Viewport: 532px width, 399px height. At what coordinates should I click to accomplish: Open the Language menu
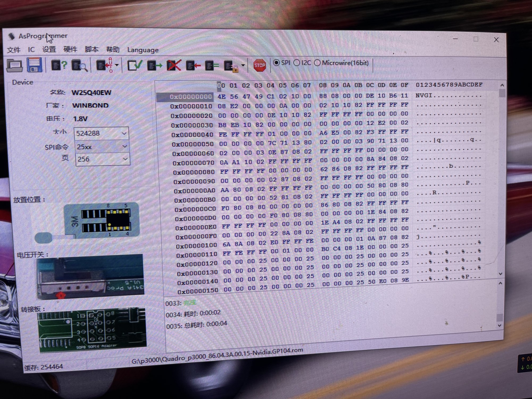143,50
